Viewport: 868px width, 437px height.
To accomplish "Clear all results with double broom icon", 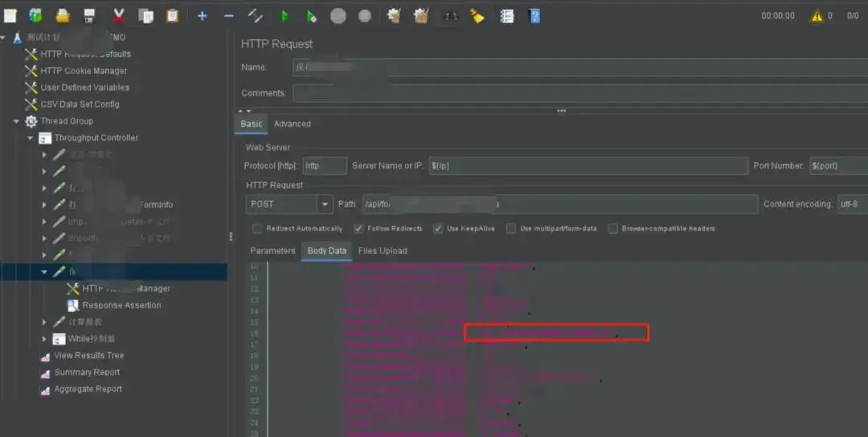I will click(x=421, y=16).
